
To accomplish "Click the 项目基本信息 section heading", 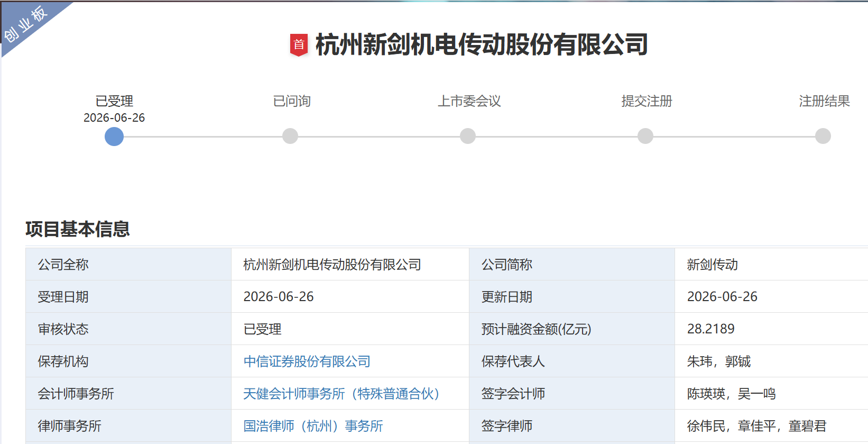I will (78, 229).
